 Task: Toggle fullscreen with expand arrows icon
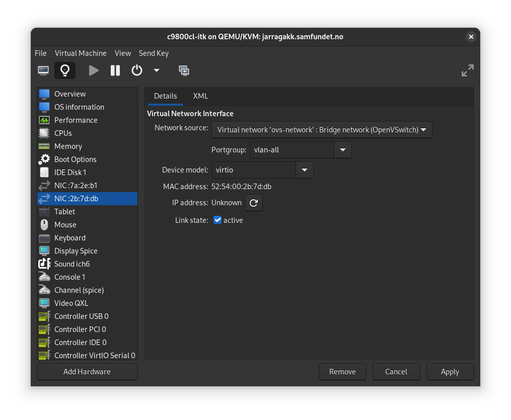(x=467, y=70)
